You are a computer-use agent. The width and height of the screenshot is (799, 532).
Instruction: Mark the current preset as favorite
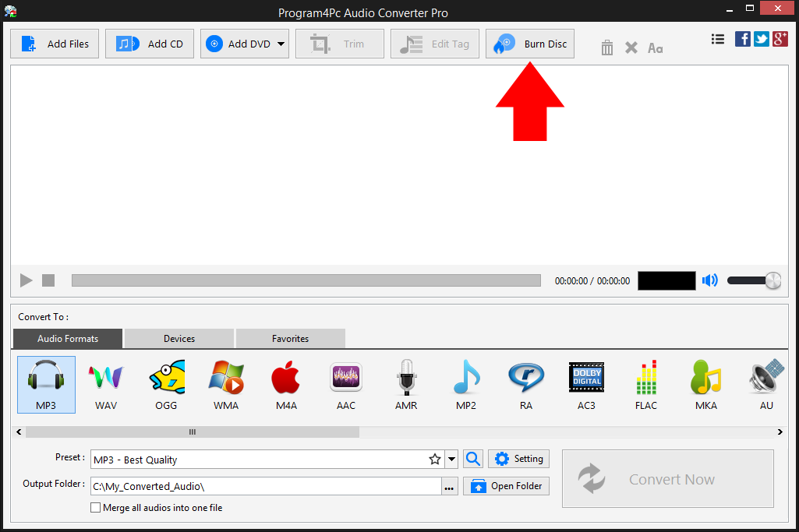click(434, 459)
